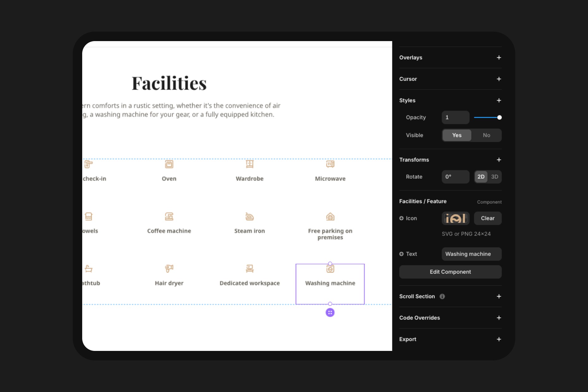Screen dimensions: 588x392
Task: Click the facilities description paragraph
Action: pos(181,110)
